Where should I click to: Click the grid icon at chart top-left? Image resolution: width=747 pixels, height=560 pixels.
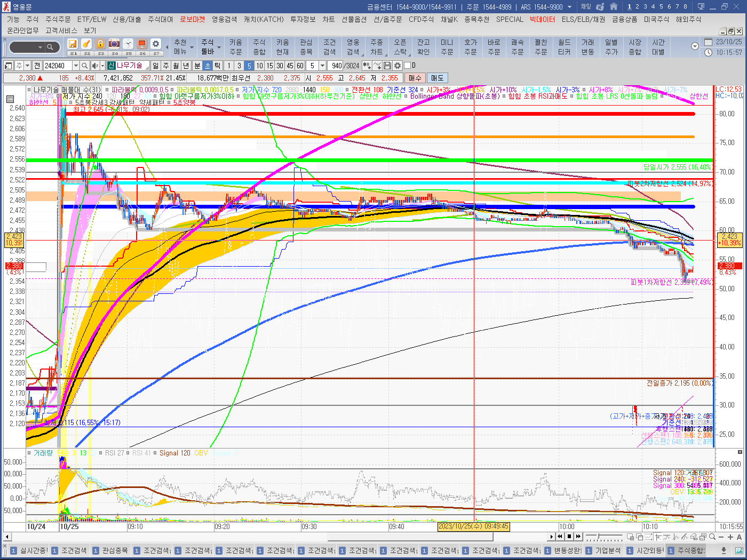tap(10, 99)
